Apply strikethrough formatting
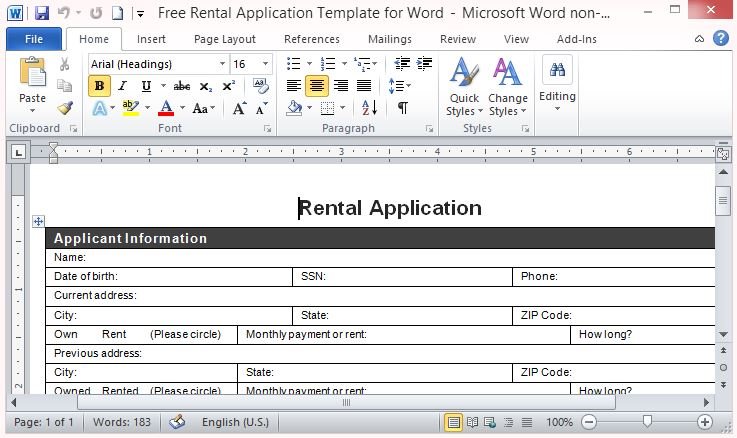 (181, 86)
